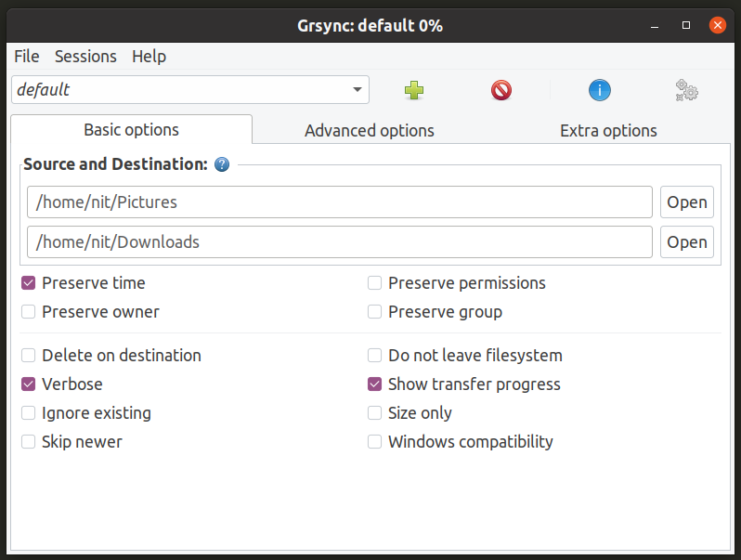Viewport: 741px width, 560px height.
Task: Click the blue info simulation icon
Action: point(600,90)
